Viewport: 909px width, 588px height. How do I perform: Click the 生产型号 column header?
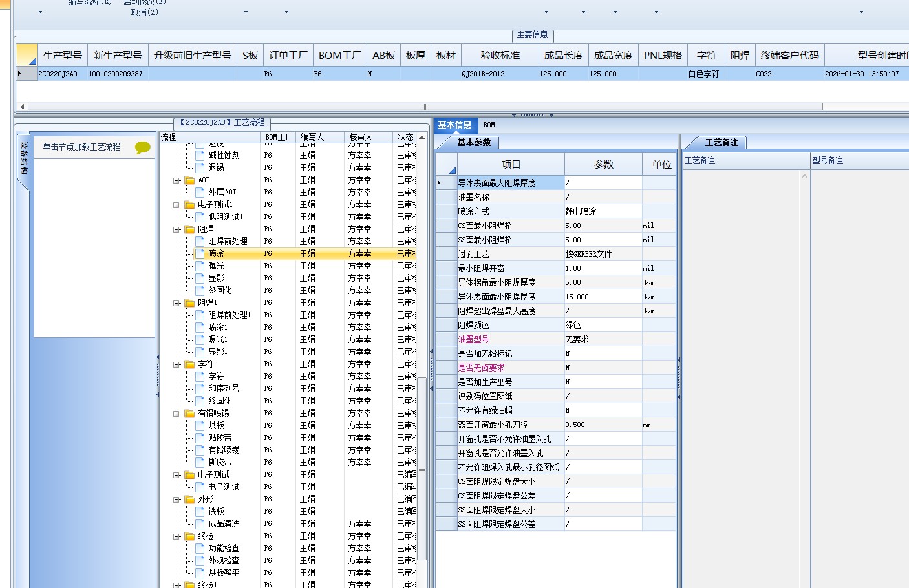(x=62, y=56)
